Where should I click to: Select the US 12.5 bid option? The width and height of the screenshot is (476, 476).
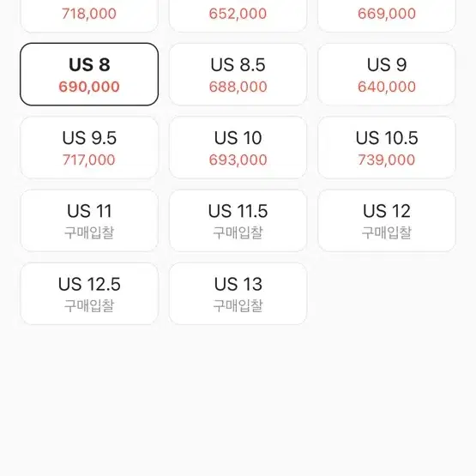[x=89, y=294]
